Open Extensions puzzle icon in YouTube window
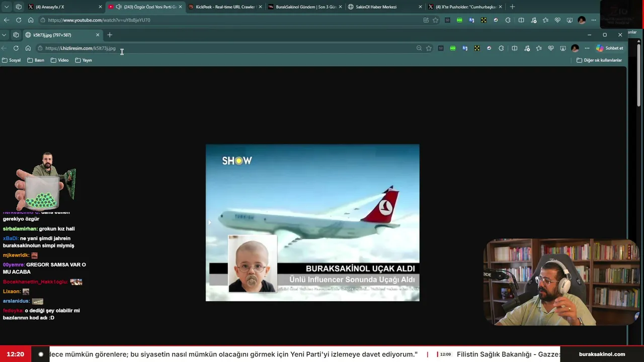This screenshot has width=644, height=362. tap(508, 20)
